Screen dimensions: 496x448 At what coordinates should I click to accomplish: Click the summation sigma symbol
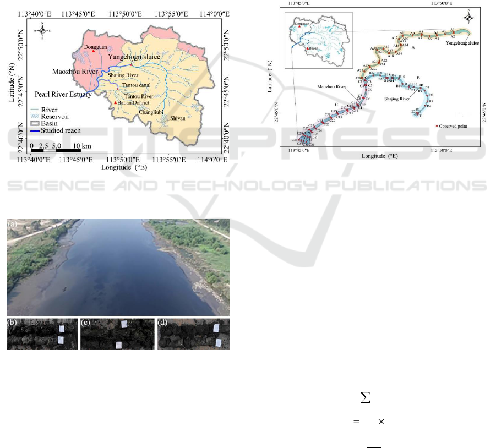[x=363, y=397]
